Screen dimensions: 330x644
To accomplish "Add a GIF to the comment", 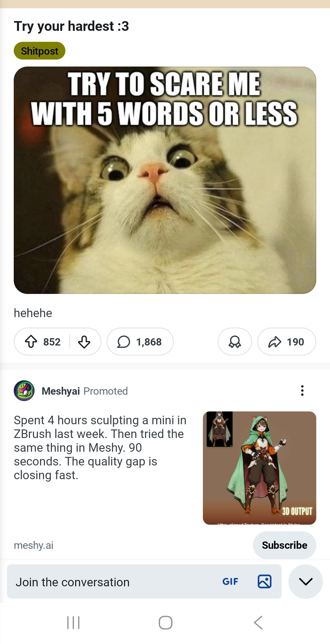I will (230, 581).
